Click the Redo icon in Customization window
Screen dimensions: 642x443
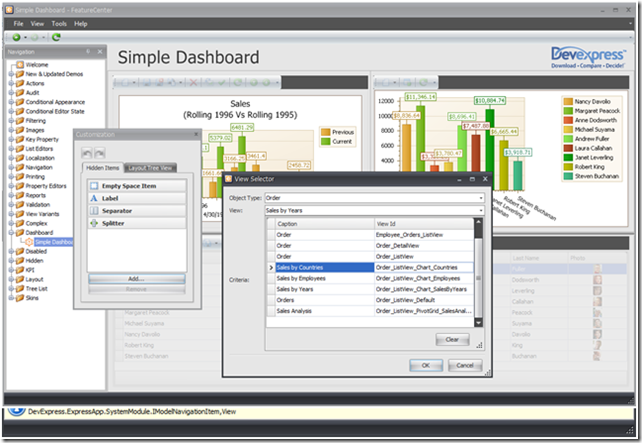point(99,153)
